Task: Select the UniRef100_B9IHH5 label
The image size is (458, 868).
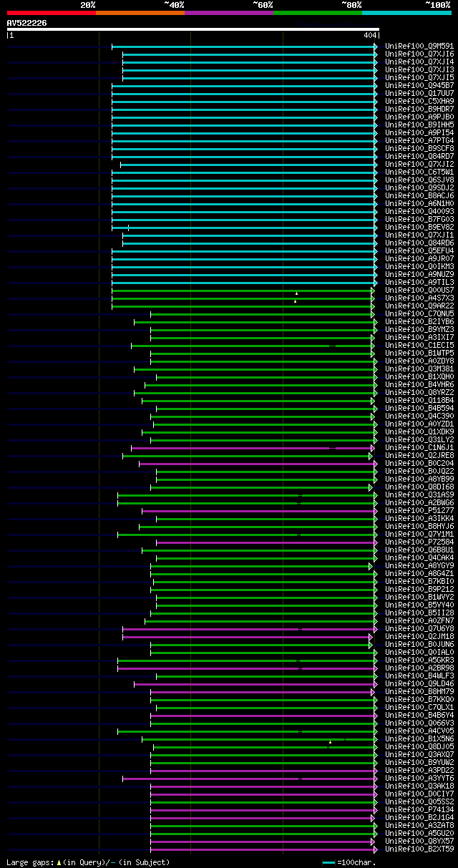Action: tap(419, 125)
